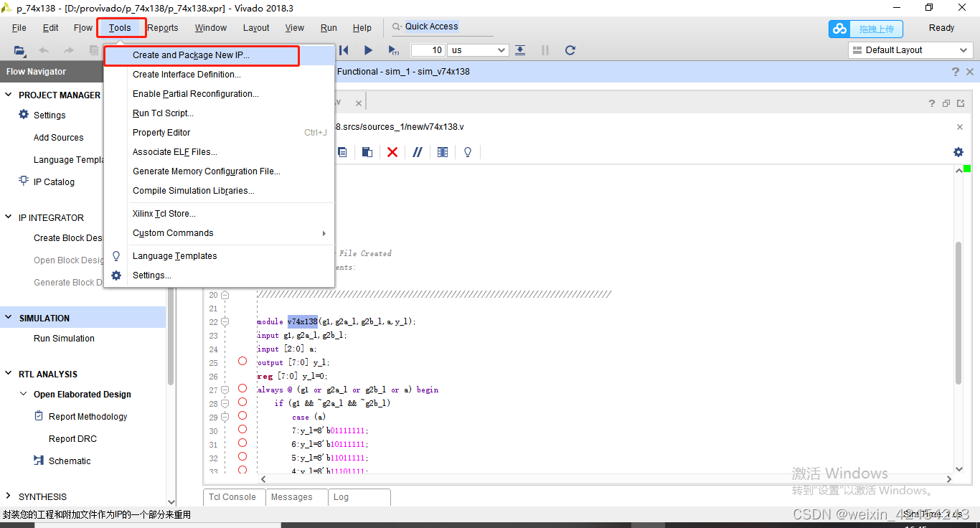This screenshot has height=528, width=980.
Task: Open IP Catalog in Flow Navigator
Action: (x=54, y=182)
